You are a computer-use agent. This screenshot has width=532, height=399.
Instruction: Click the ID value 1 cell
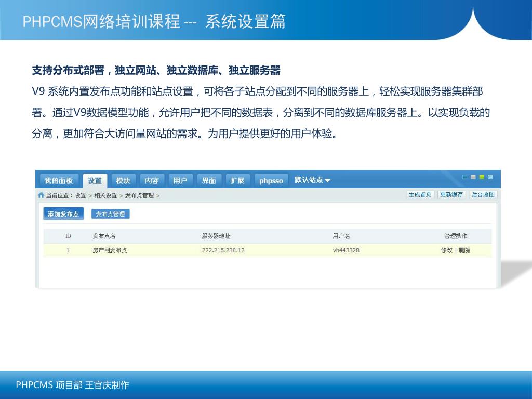68,250
